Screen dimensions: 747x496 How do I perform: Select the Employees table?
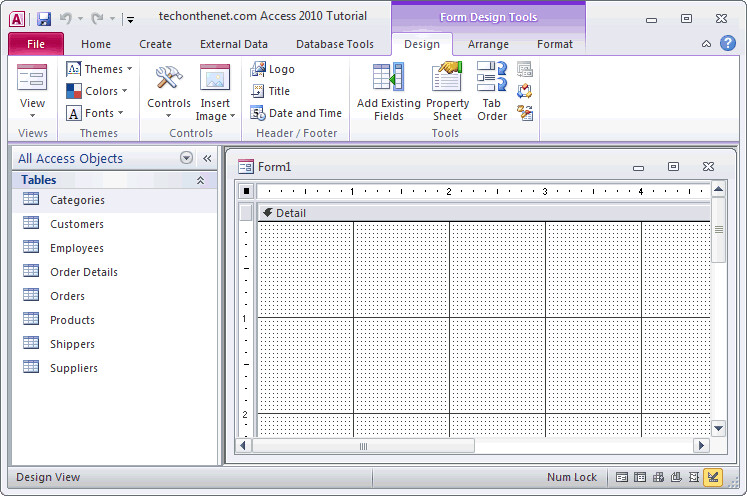[x=114, y=248]
